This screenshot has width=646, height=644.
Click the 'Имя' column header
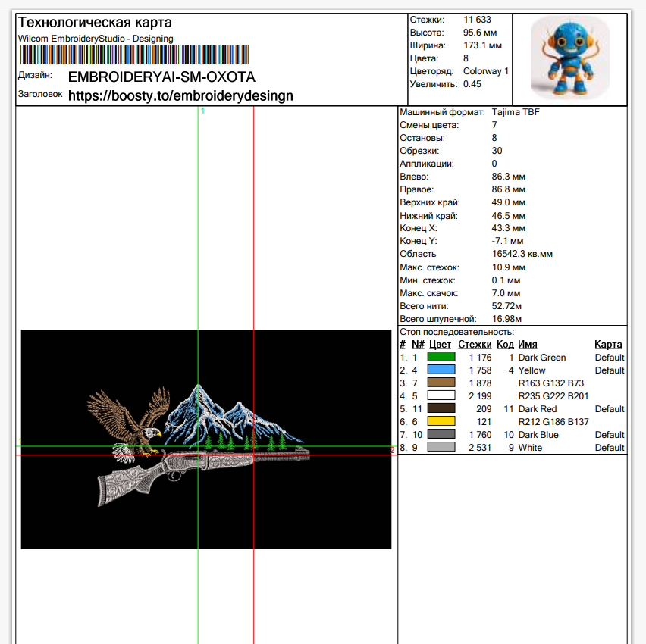pyautogui.click(x=528, y=345)
